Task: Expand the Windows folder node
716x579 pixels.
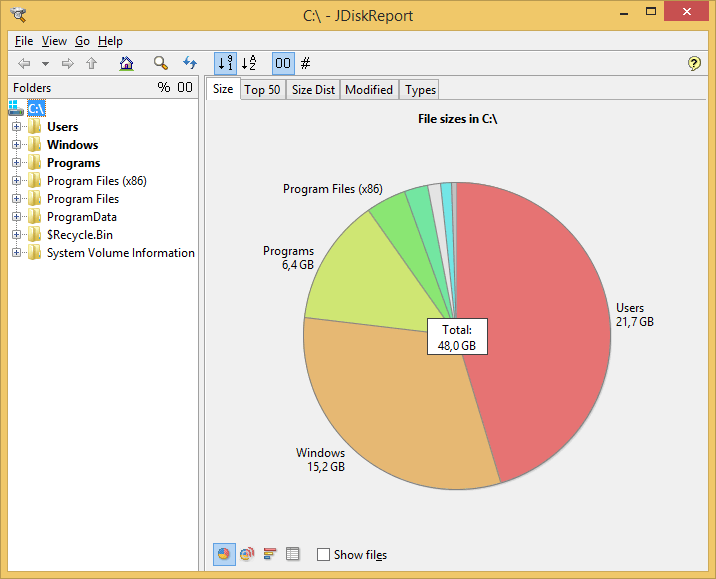Action: coord(16,145)
